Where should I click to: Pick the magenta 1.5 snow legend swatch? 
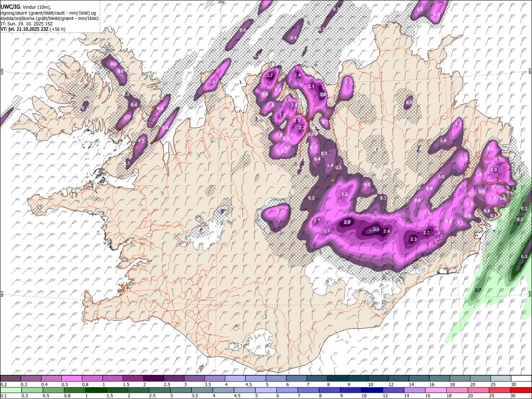133,379
